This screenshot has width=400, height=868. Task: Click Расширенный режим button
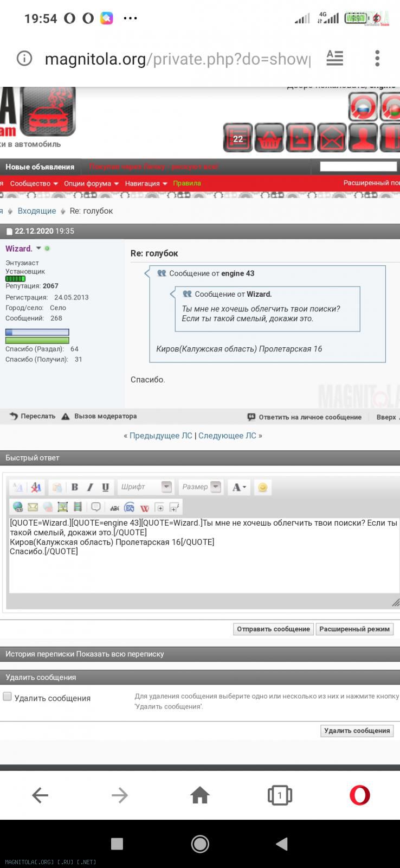point(354,629)
